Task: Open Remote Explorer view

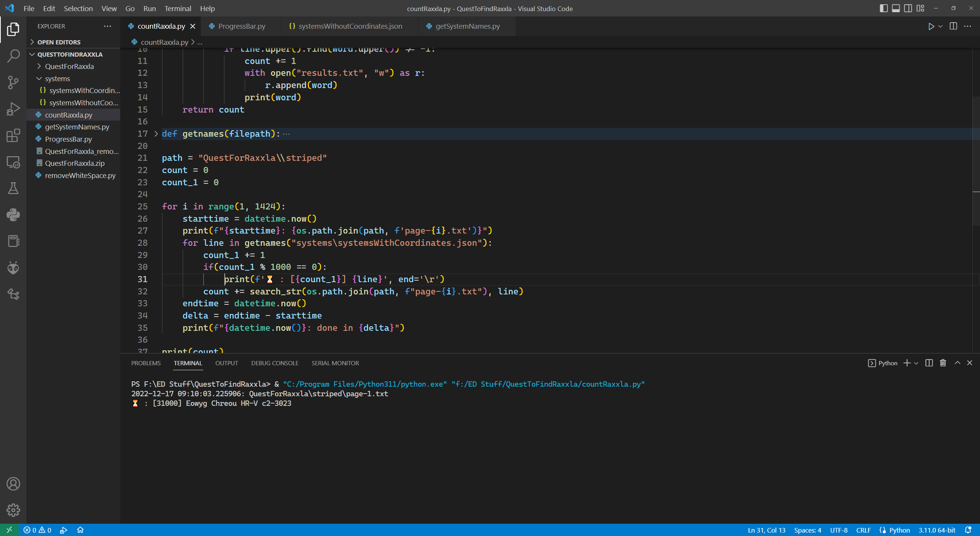Action: 13,162
